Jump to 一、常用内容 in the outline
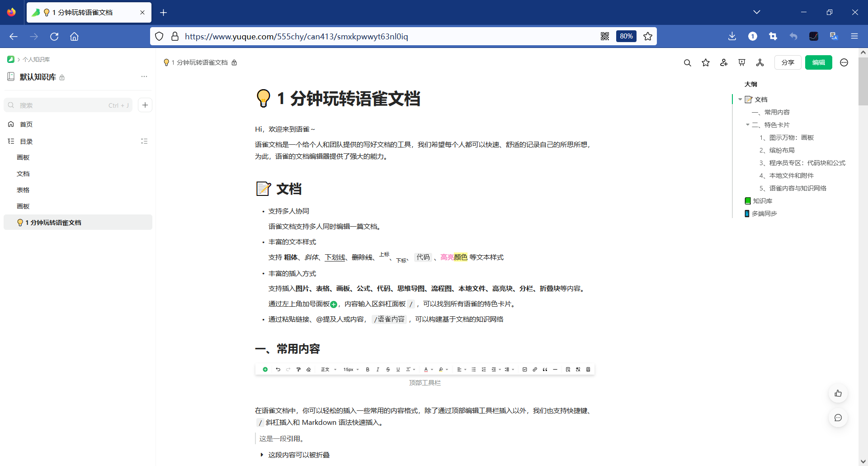868x466 pixels. tap(771, 112)
